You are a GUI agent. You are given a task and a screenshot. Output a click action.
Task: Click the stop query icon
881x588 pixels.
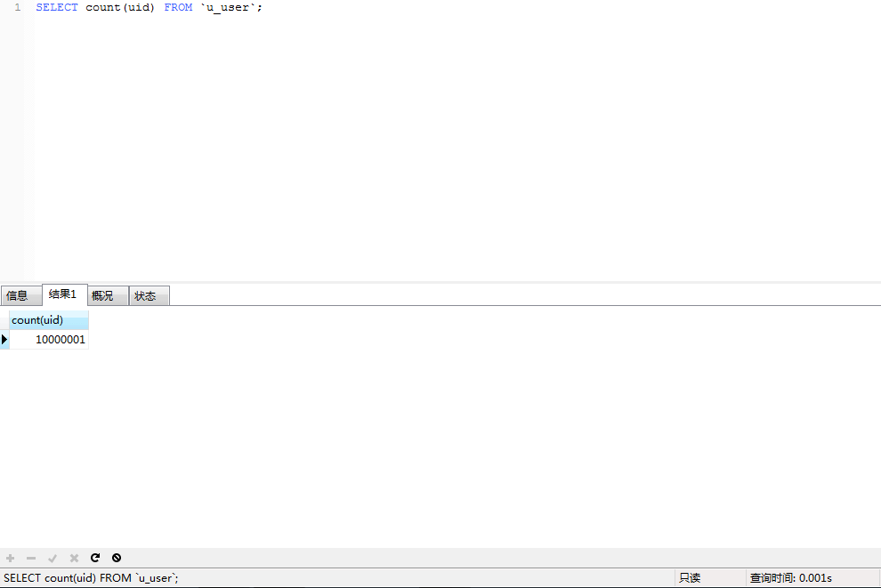[x=117, y=558]
